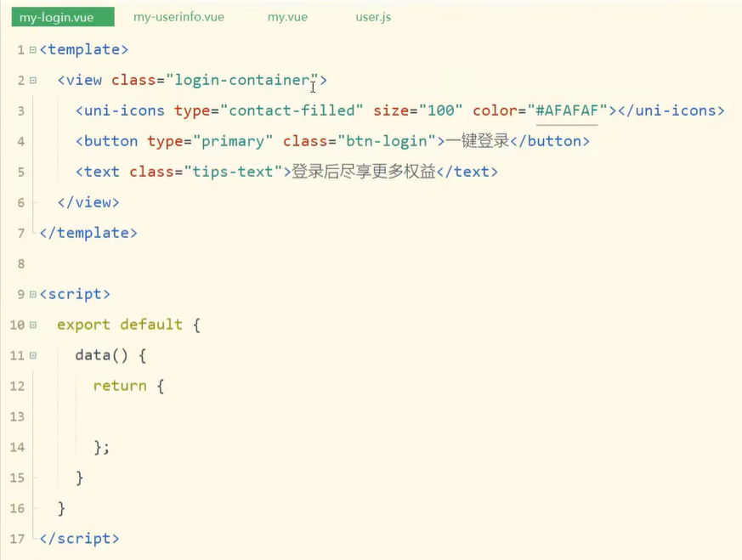Click the "tips-text" class value
Viewport: 742px width, 560px height.
click(x=233, y=172)
